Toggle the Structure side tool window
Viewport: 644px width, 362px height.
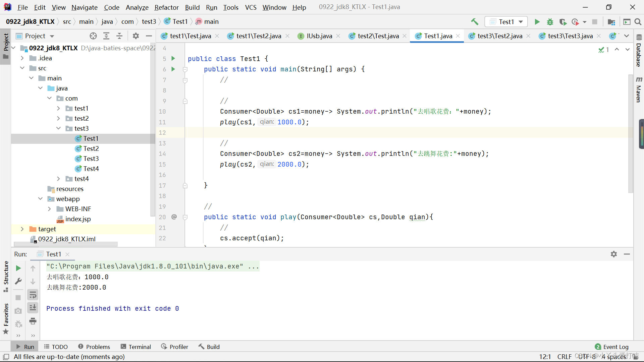click(6, 276)
